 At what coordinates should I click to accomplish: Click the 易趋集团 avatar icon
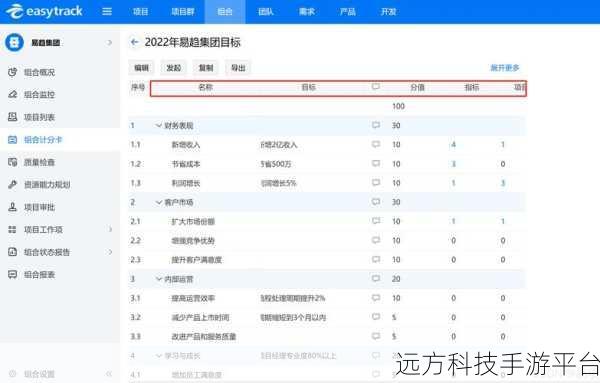tap(14, 42)
